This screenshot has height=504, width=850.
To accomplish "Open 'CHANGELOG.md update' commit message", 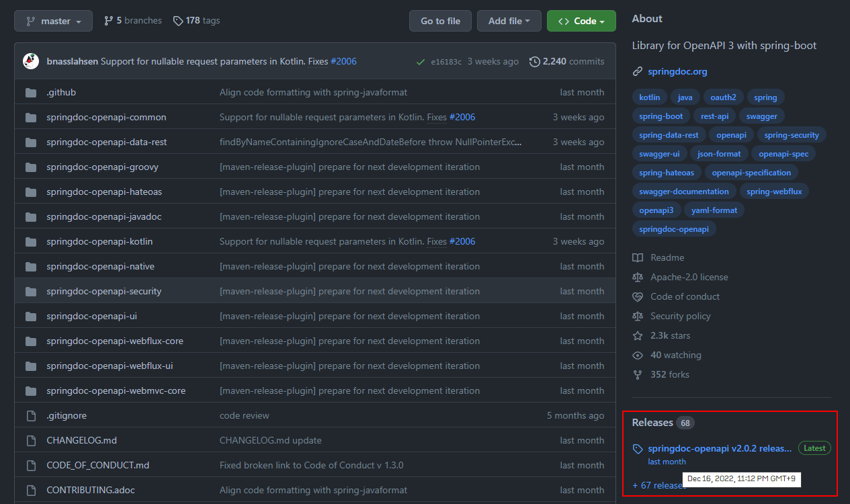I will [x=271, y=440].
